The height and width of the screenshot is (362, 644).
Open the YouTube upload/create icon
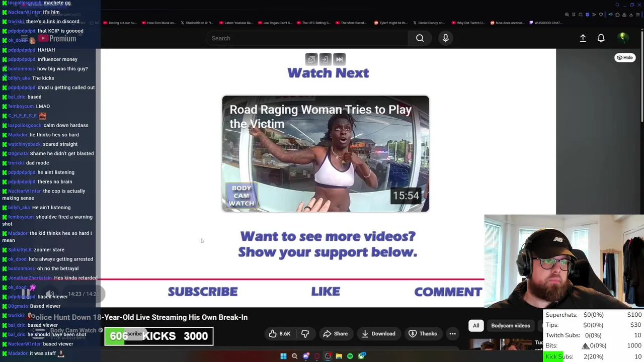[x=583, y=38]
